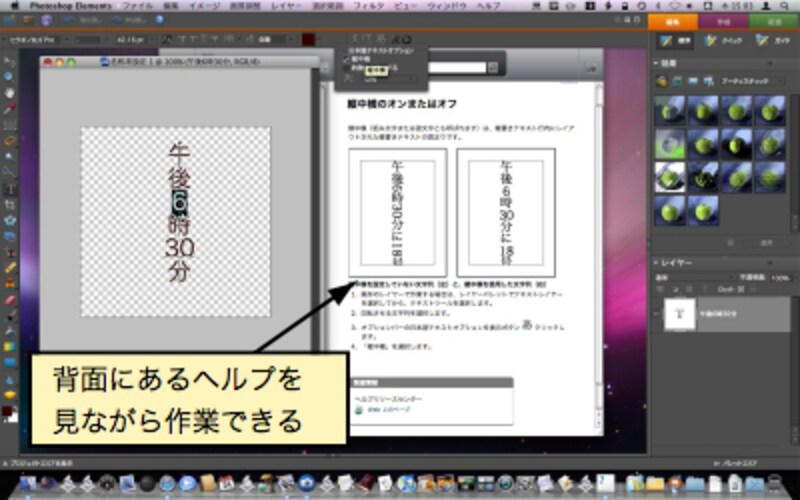Show Photo Effects category in Effects panel

pos(693,81)
